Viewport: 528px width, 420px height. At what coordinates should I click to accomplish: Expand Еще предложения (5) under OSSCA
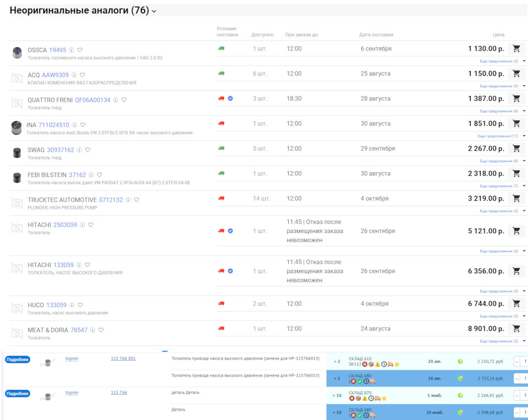click(x=502, y=61)
